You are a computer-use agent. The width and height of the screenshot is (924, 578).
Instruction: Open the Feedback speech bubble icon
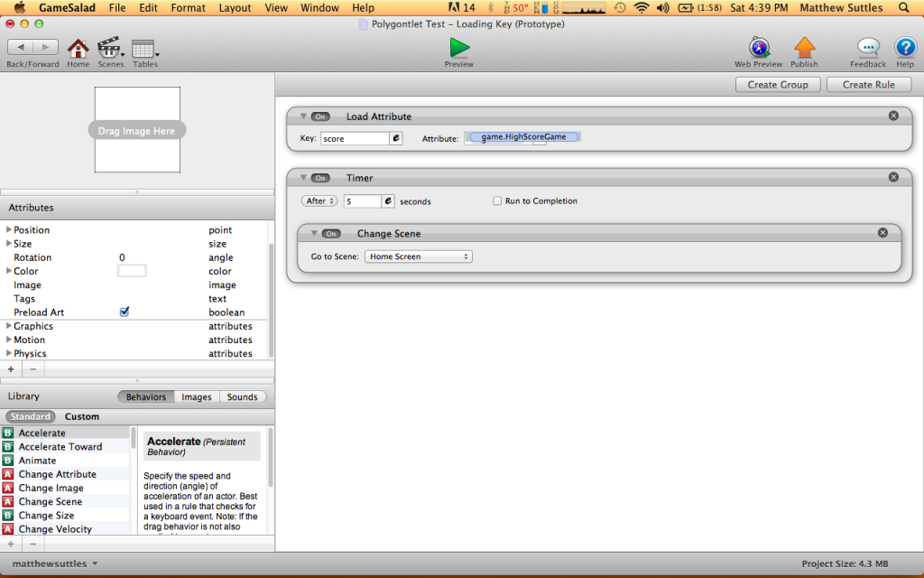pyautogui.click(x=868, y=47)
